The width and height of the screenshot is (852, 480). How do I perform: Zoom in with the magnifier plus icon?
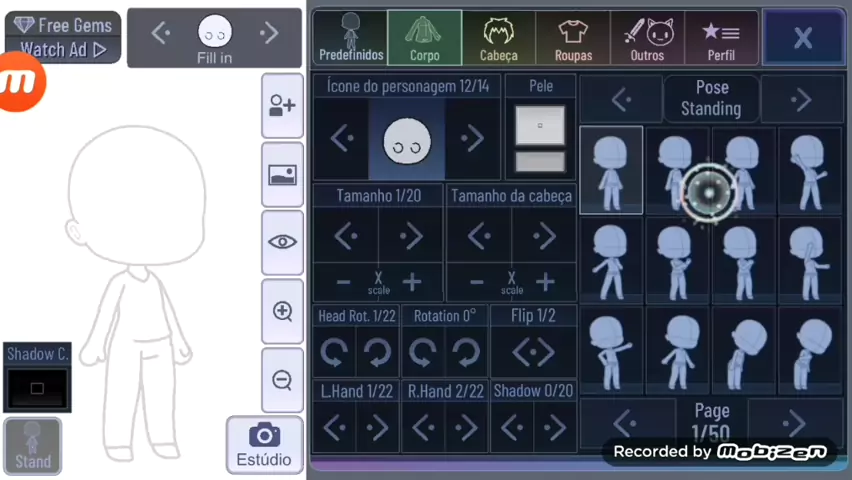[282, 311]
